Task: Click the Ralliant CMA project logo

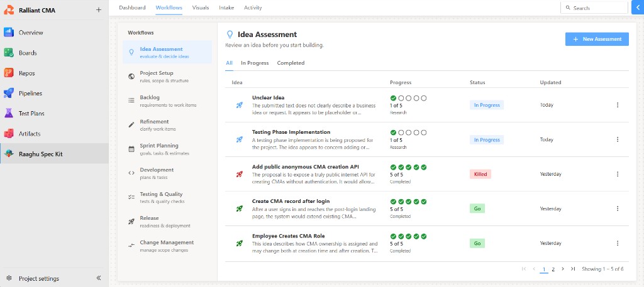Action: (9, 10)
